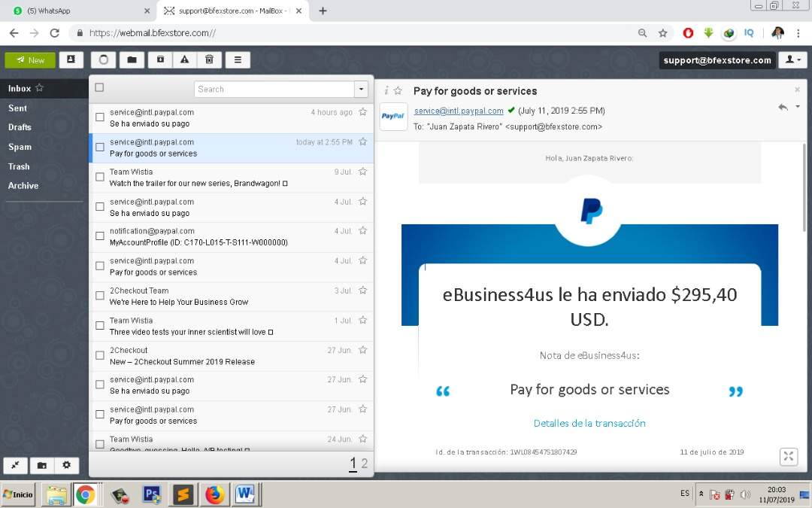Click the contacts address book icon
This screenshot has height=508, width=812.
tap(71, 60)
